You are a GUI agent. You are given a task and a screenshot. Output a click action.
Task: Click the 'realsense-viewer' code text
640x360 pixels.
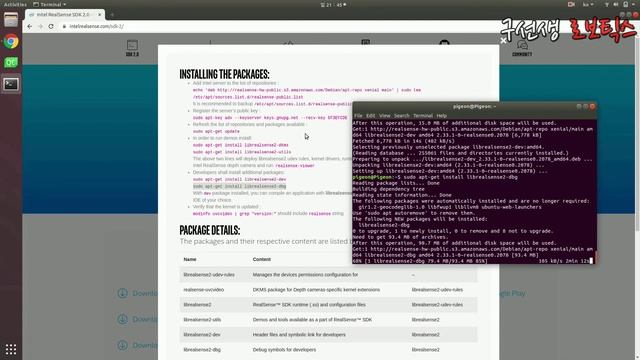(295, 166)
